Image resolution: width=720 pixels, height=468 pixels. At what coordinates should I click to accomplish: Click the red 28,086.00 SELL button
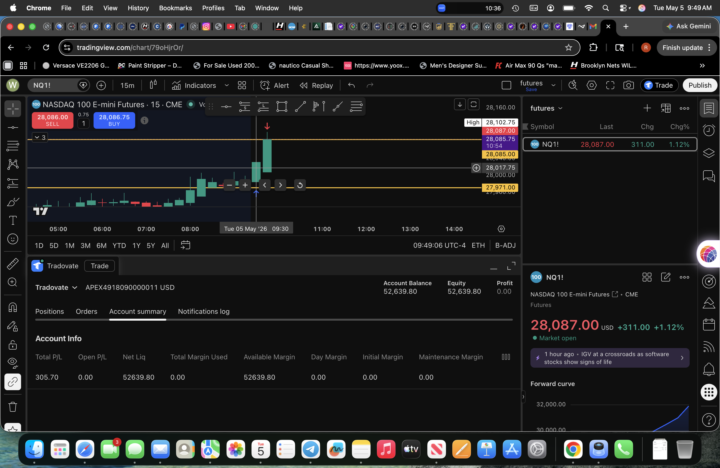(x=52, y=120)
